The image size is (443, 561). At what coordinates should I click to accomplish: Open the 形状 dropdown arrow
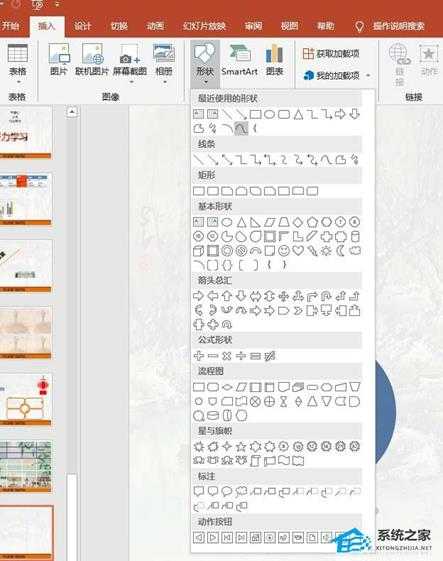click(205, 83)
